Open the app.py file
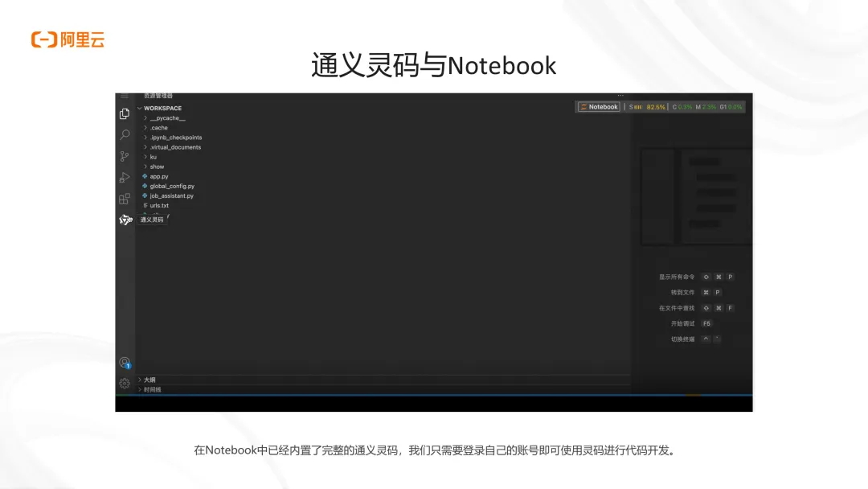The image size is (868, 489). tap(159, 176)
